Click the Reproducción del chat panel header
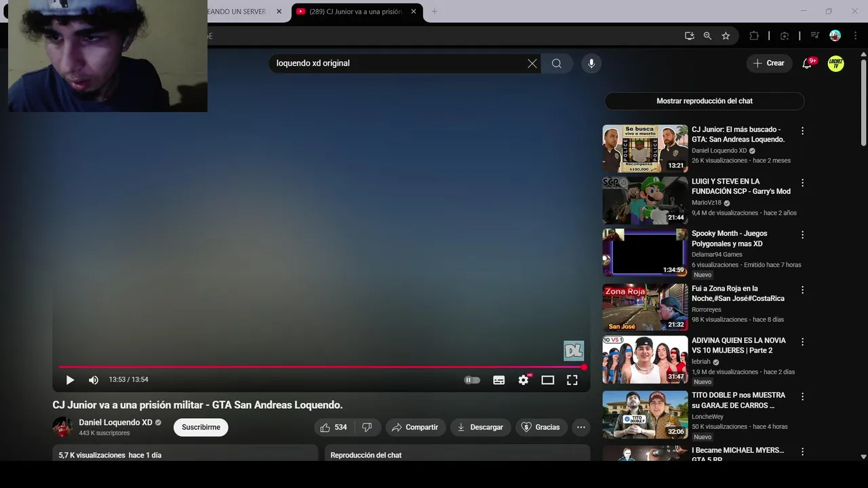 [457, 453]
